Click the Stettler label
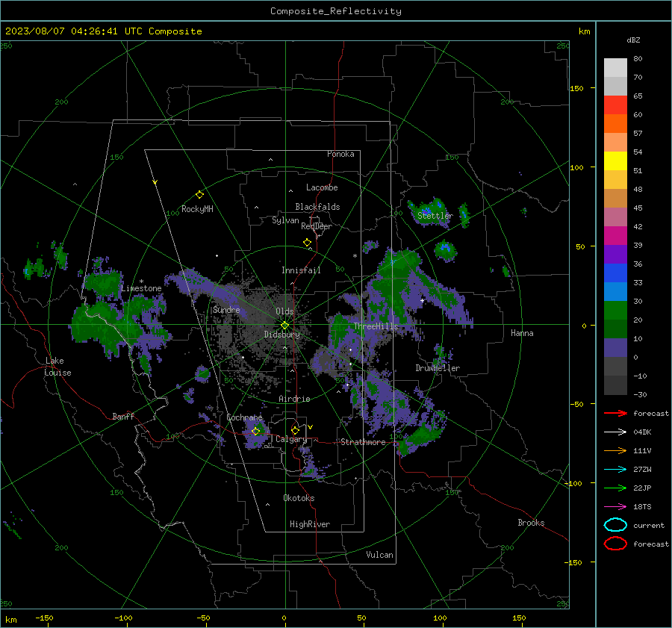This screenshot has width=672, height=628. click(435, 216)
